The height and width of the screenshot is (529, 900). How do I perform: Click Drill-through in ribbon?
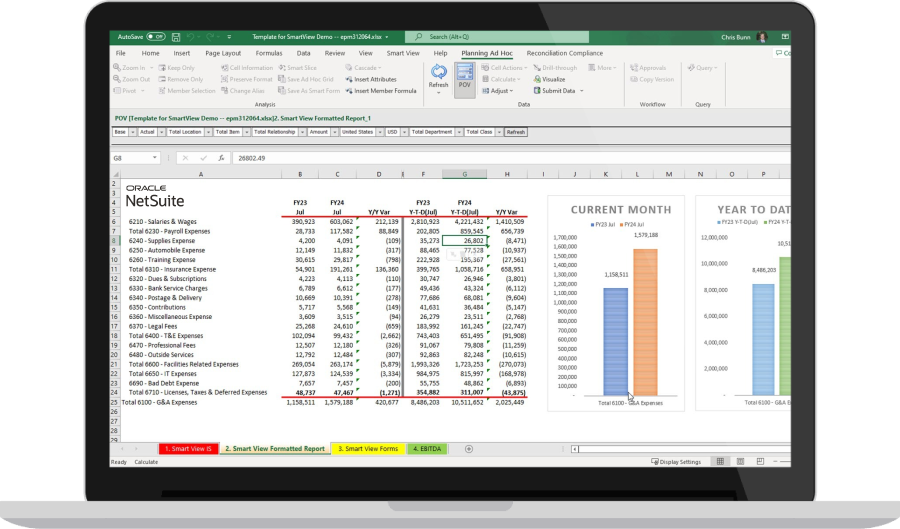point(555,68)
